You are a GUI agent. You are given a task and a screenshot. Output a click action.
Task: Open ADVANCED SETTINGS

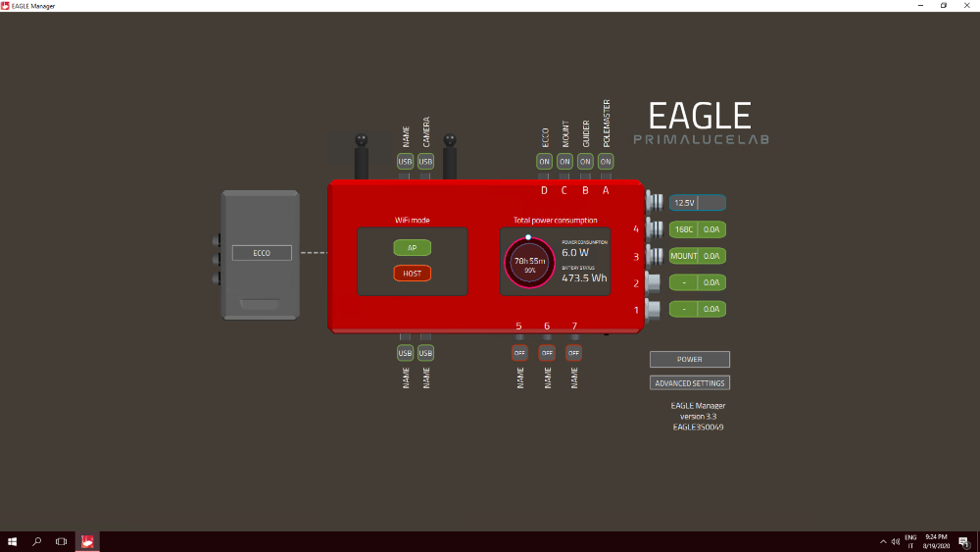pyautogui.click(x=690, y=383)
